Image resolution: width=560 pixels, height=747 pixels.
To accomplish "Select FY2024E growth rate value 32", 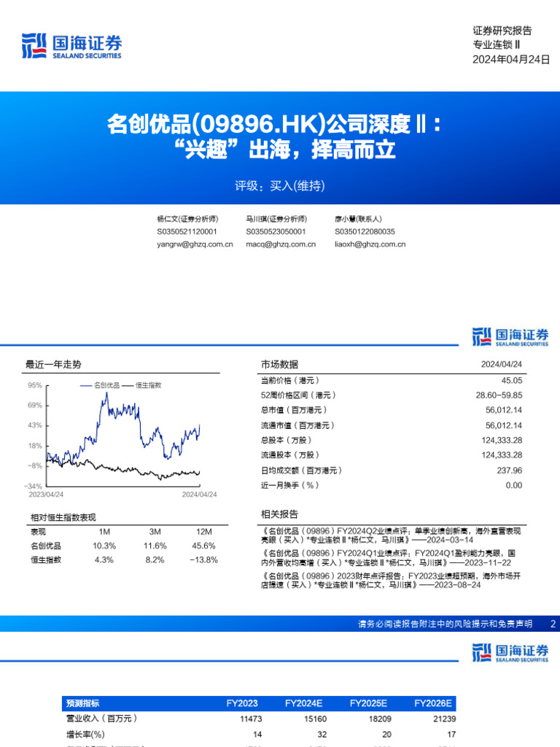I will (x=322, y=735).
